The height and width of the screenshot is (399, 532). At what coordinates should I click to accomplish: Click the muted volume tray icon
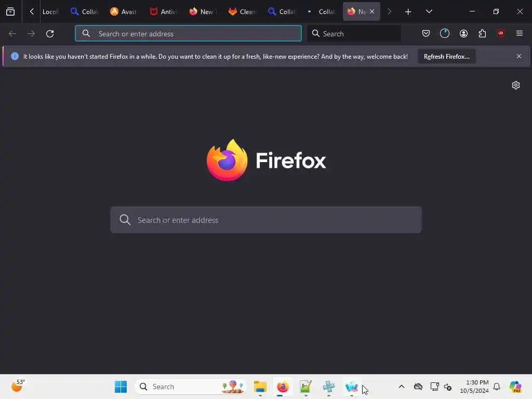pos(447,387)
